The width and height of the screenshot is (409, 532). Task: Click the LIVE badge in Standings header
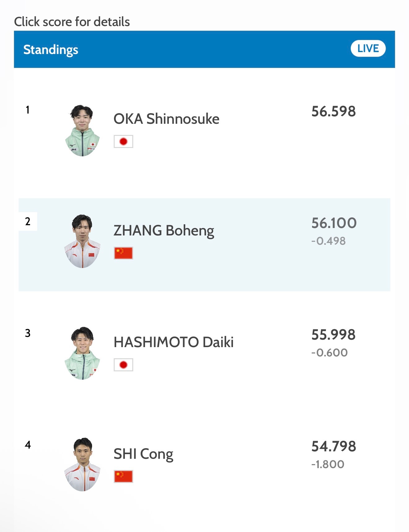click(368, 49)
